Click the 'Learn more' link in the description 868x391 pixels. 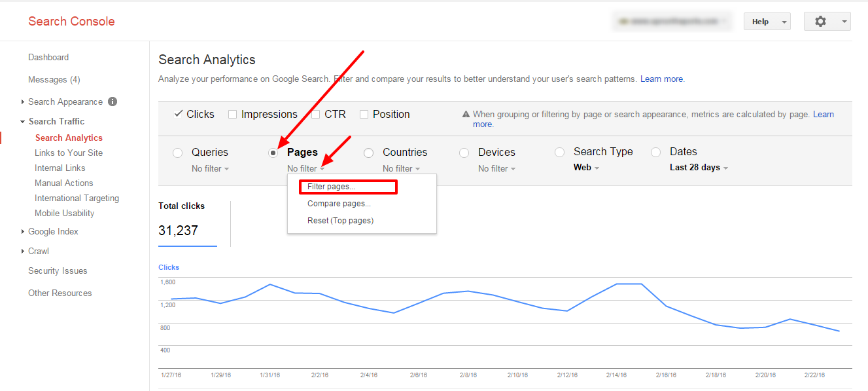tap(661, 79)
